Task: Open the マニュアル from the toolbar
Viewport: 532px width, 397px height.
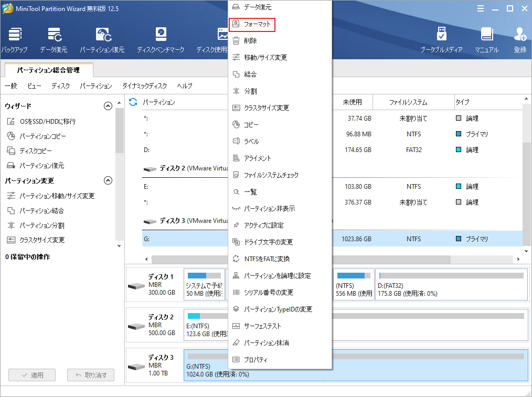Action: tap(487, 39)
